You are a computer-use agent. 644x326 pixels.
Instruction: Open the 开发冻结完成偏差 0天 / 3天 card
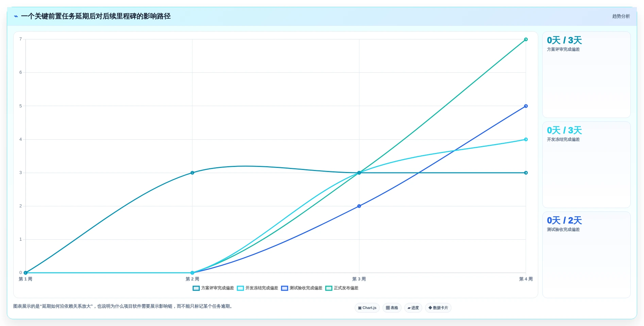click(x=586, y=165)
